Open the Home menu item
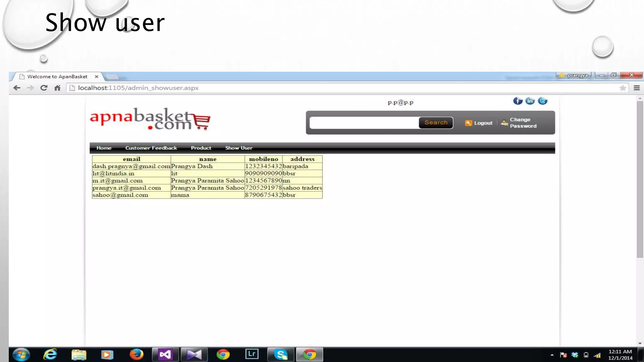The width and height of the screenshot is (644, 362). click(104, 148)
